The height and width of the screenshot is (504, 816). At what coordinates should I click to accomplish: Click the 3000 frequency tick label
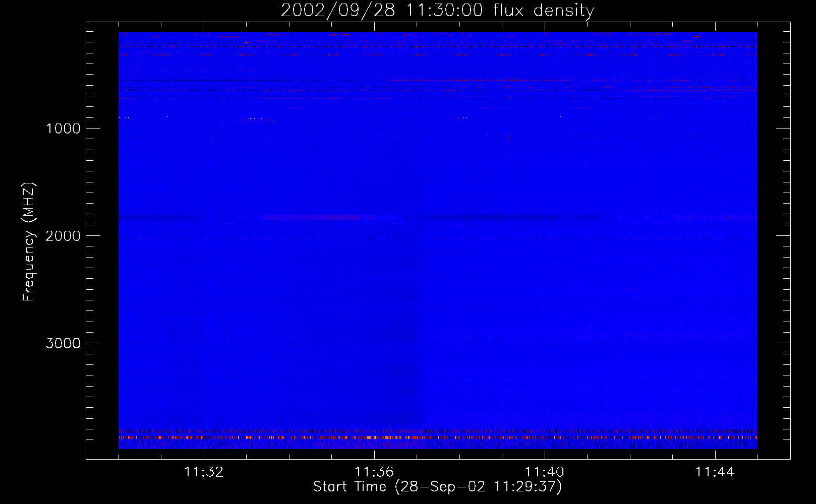[x=63, y=343]
